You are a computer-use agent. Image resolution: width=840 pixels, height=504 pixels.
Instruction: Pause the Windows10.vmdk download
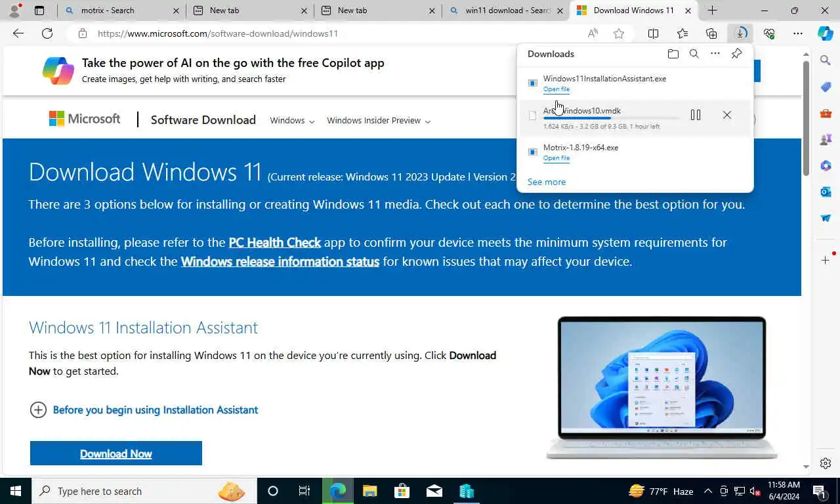pyautogui.click(x=696, y=115)
